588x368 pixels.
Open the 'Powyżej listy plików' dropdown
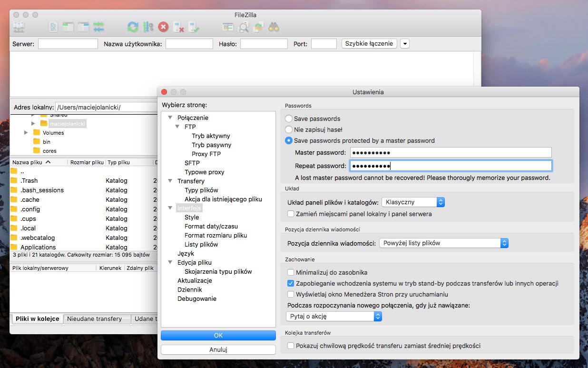click(x=443, y=243)
